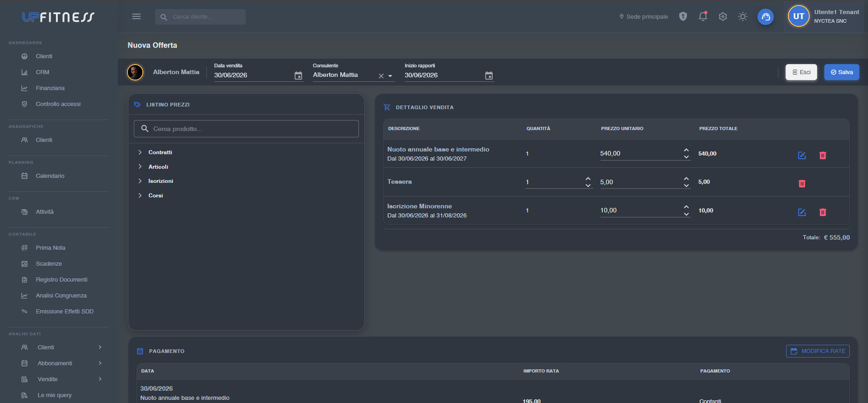Focus the Cerca prodotto search field
Screen dimensions: 868x403
246,129
